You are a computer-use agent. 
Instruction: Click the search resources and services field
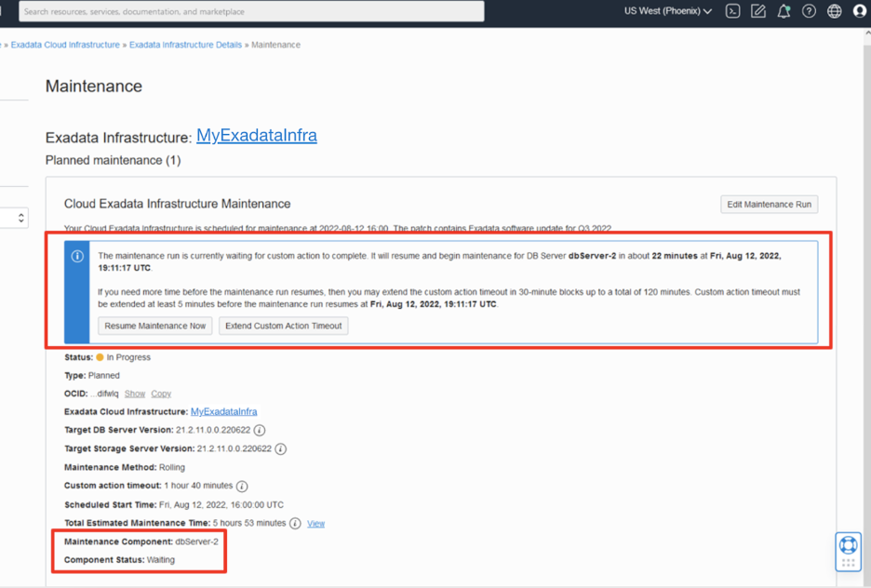(x=251, y=11)
